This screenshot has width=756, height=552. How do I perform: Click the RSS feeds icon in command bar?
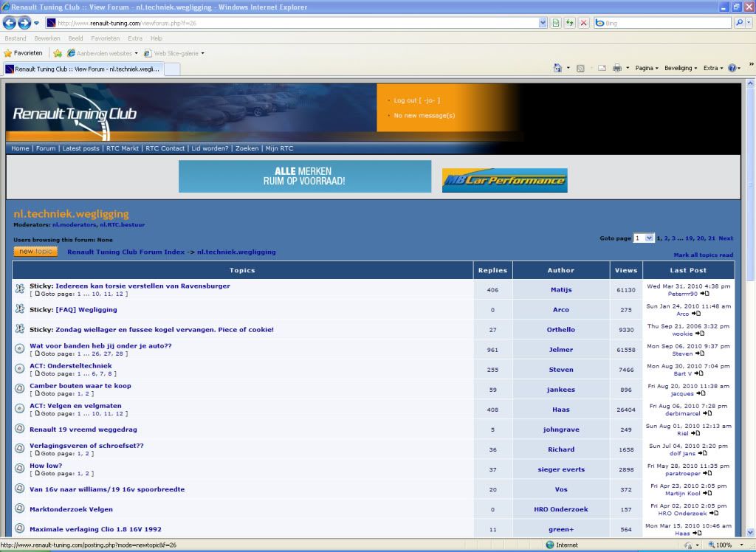tap(580, 69)
